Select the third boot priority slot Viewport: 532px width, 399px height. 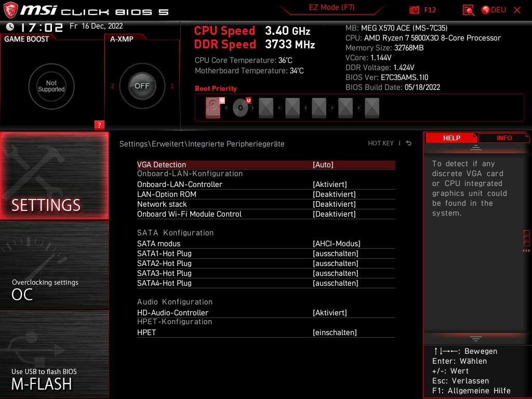coord(266,108)
